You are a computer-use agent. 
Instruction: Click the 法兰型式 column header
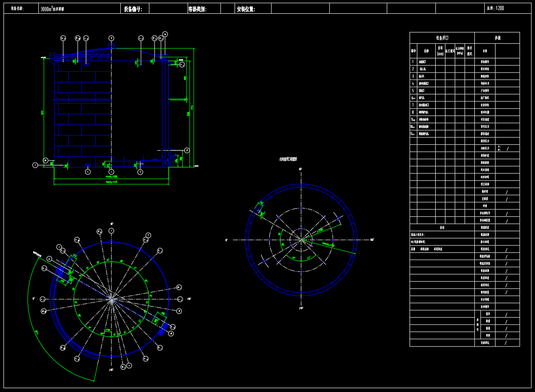pos(450,51)
